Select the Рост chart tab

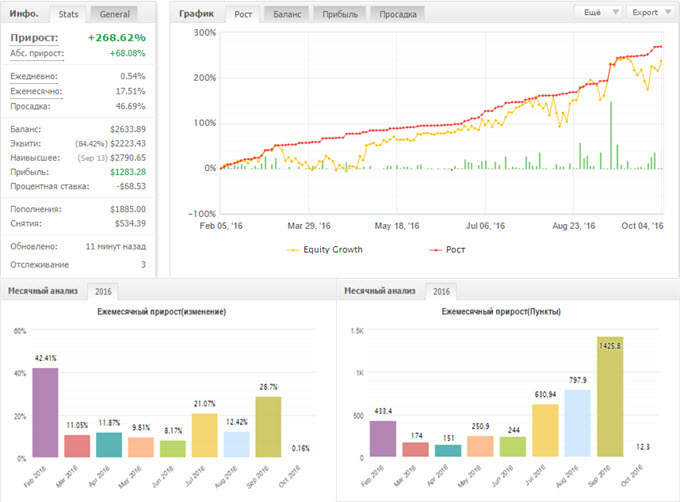click(243, 14)
